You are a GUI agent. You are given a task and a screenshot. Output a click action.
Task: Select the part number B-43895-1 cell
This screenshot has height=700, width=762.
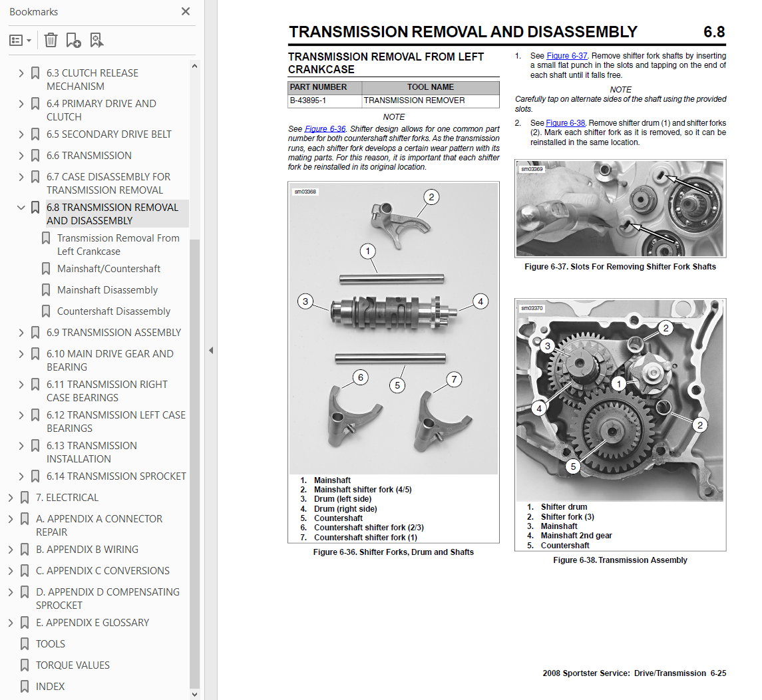325,100
